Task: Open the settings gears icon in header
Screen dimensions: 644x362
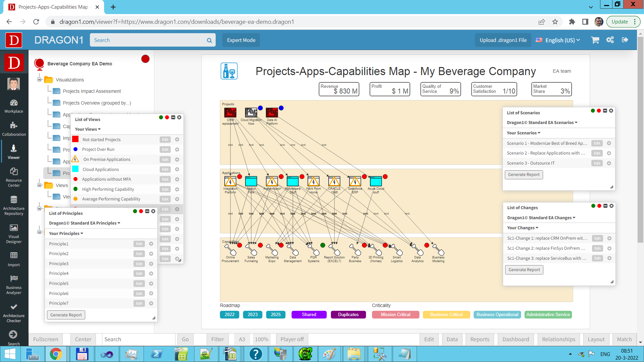Action: 610,40
